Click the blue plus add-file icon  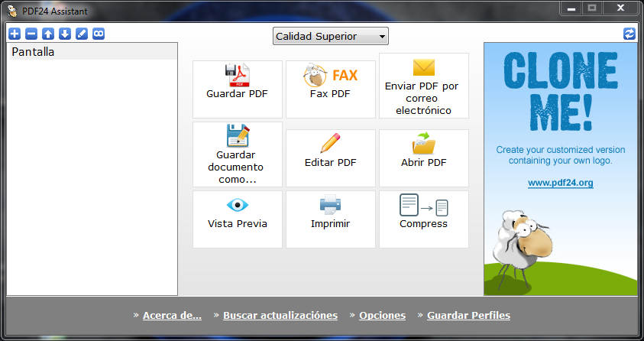pyautogui.click(x=15, y=34)
